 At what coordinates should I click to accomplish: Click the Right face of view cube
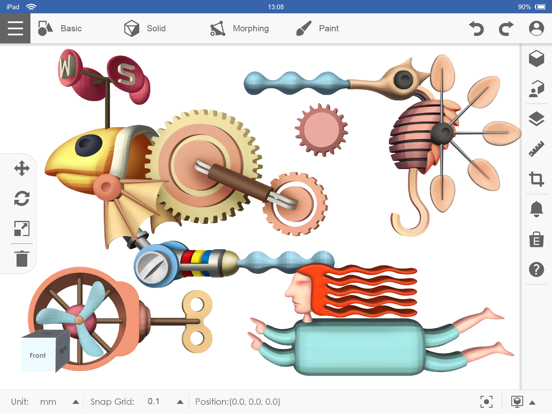pos(63,350)
